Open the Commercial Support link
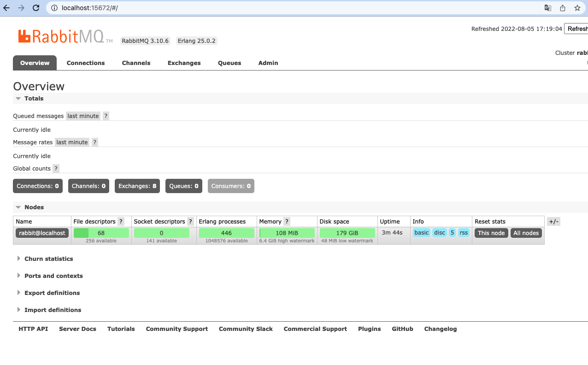This screenshot has width=588, height=365. [x=315, y=329]
